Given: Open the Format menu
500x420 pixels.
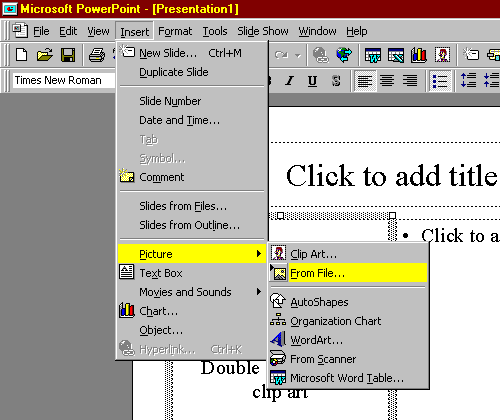Looking at the screenshot, I should coord(175,31).
